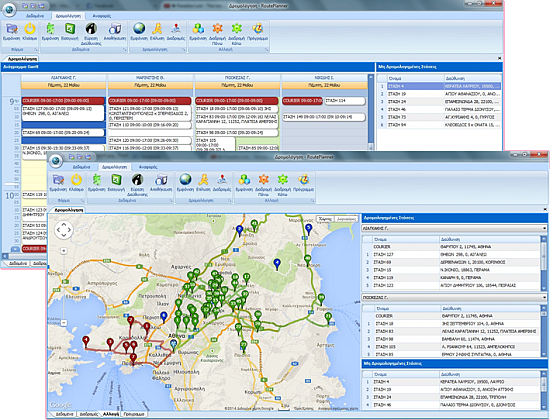Select ΣΤΑΣΗ 149 box in Gantt chart
Screen dimensions: 550x420
point(323,117)
